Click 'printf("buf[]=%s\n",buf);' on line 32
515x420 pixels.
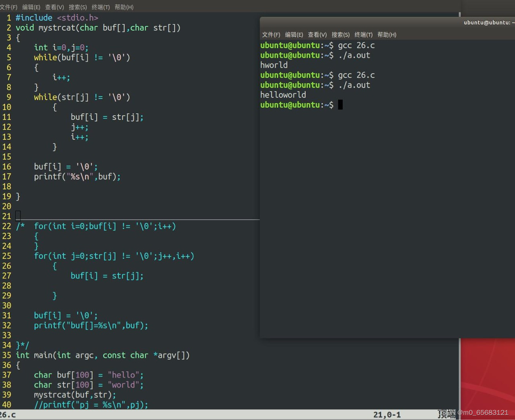(91, 326)
